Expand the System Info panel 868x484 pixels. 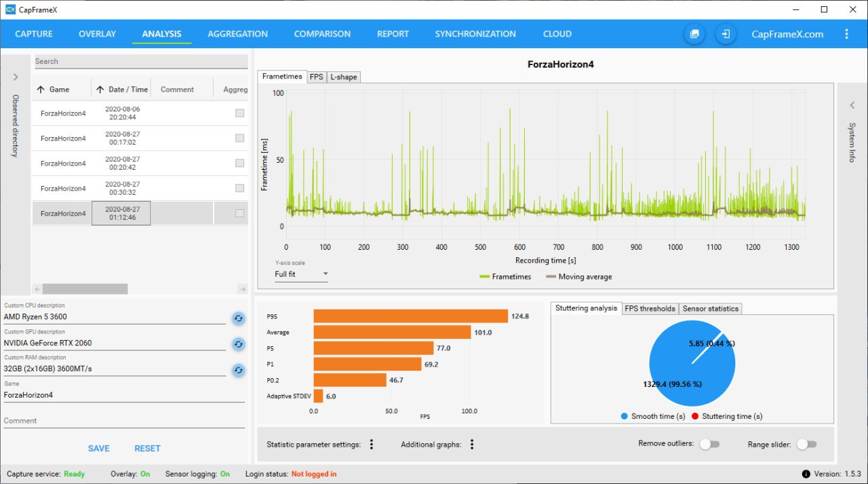pyautogui.click(x=852, y=105)
